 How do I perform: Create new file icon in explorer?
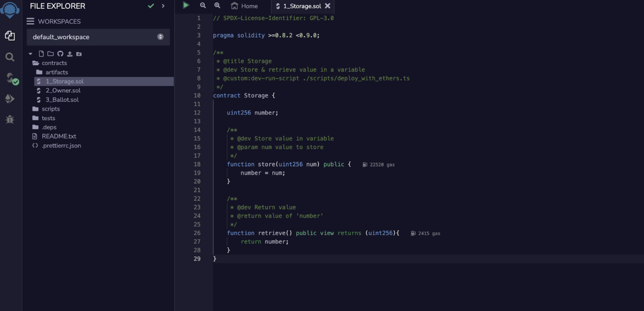[x=41, y=54]
